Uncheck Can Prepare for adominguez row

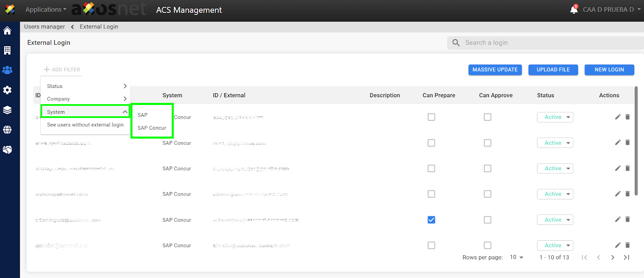[x=431, y=220]
